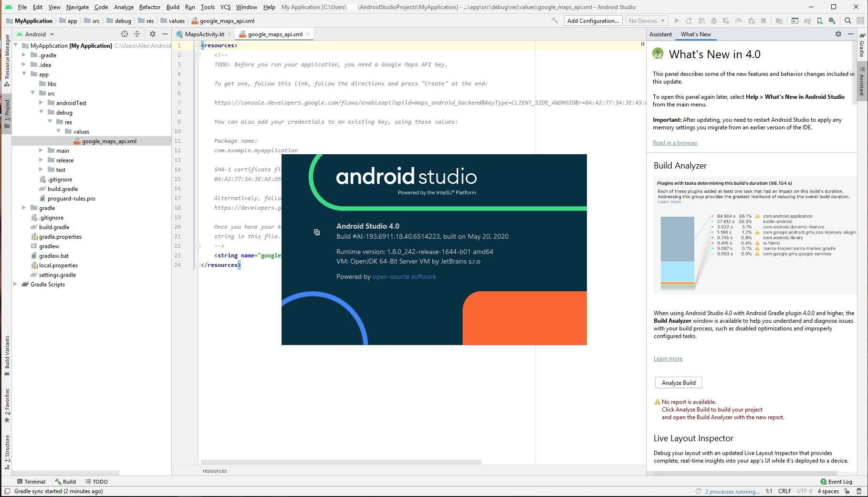Click the Profile app gauge icon
868x497 pixels.
tap(739, 21)
